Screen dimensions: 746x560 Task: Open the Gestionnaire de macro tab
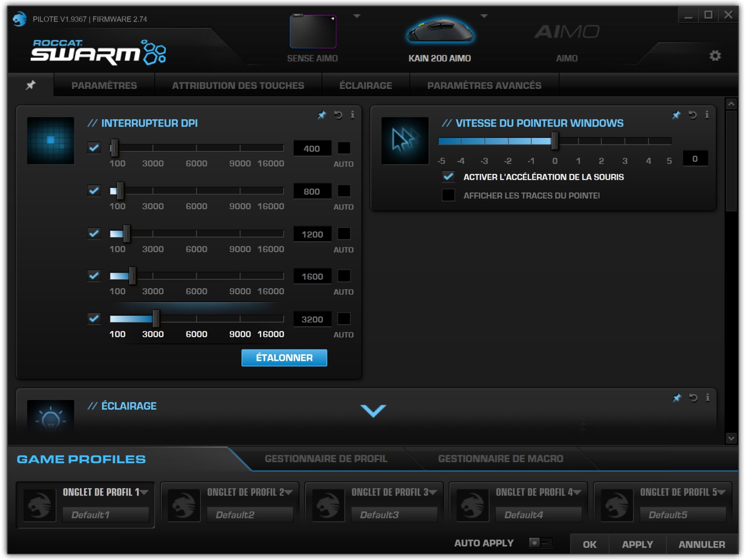tap(500, 459)
